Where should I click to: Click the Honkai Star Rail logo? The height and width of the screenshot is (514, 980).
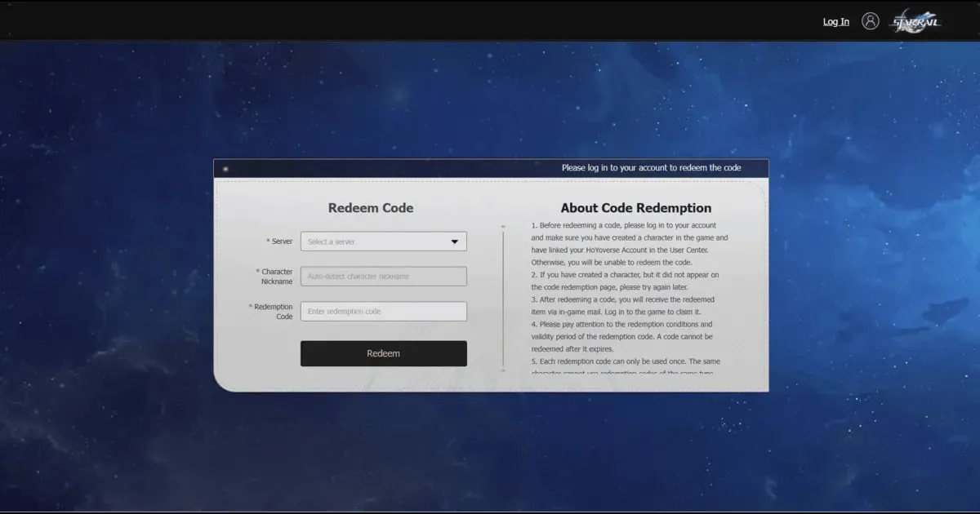click(915, 21)
